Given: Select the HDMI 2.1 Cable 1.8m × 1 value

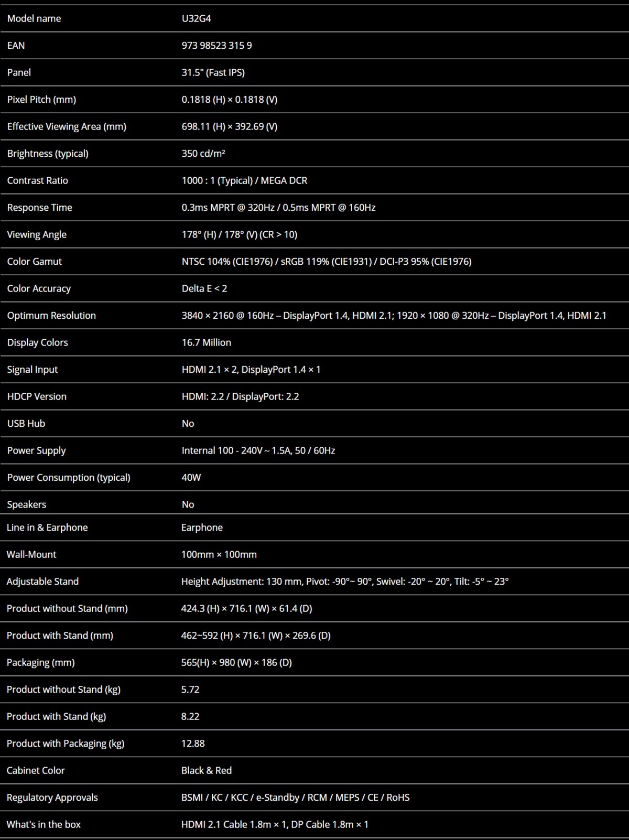Looking at the screenshot, I should [x=234, y=824].
